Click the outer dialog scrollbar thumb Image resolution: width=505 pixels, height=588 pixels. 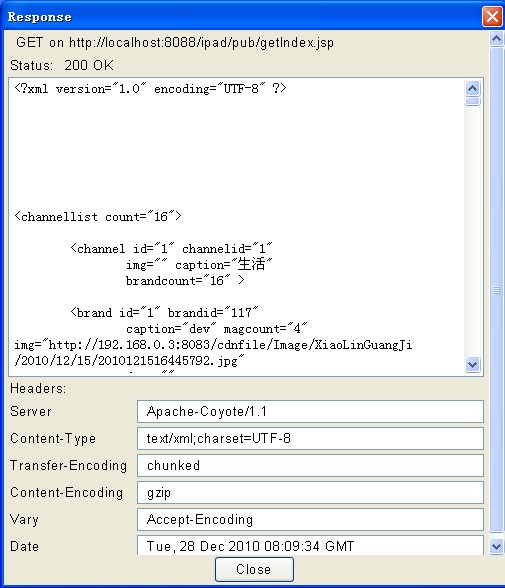click(x=496, y=290)
